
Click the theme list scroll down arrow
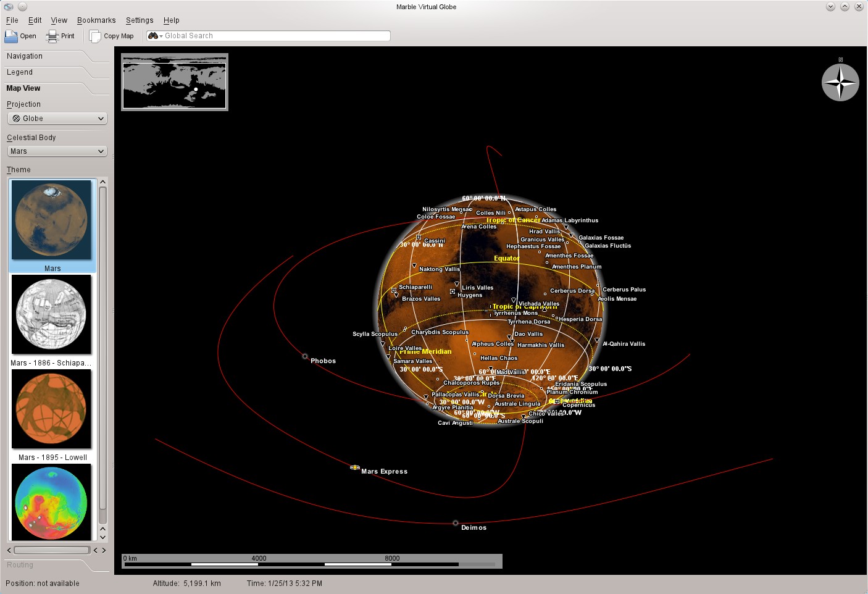[x=103, y=538]
